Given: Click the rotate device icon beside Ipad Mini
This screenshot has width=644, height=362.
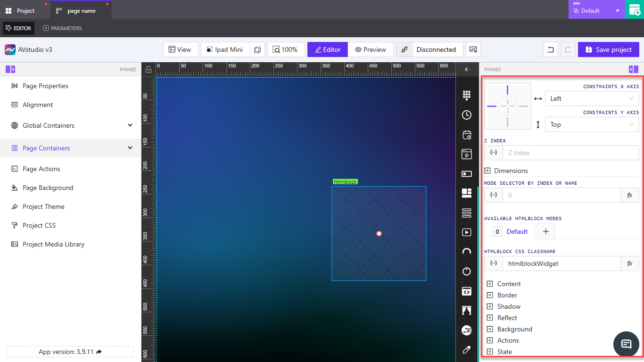Looking at the screenshot, I should click(257, 49).
